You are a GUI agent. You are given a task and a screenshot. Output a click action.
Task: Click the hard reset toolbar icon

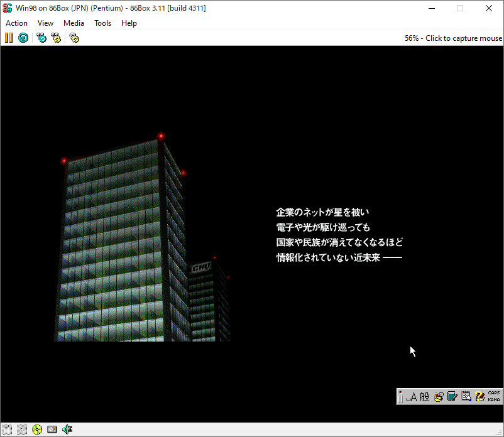(x=23, y=38)
